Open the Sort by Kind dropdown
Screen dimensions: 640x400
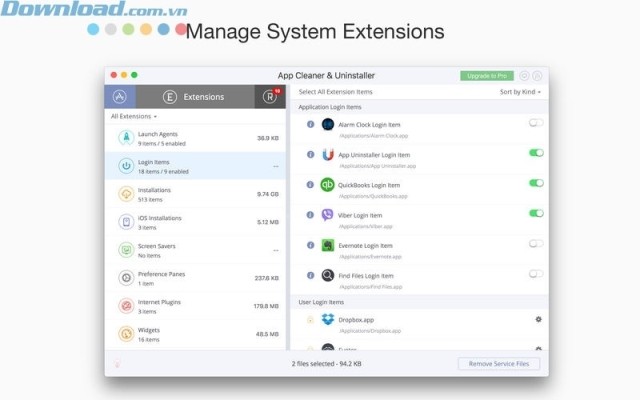[519, 92]
